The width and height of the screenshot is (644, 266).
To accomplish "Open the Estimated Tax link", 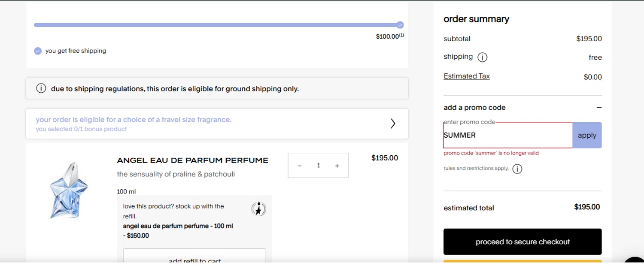I will 466,76.
